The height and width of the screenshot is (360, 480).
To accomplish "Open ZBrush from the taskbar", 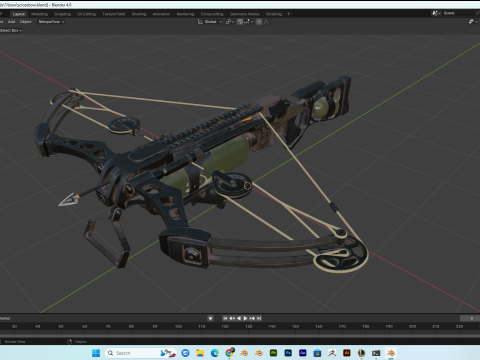I will (x=332, y=353).
